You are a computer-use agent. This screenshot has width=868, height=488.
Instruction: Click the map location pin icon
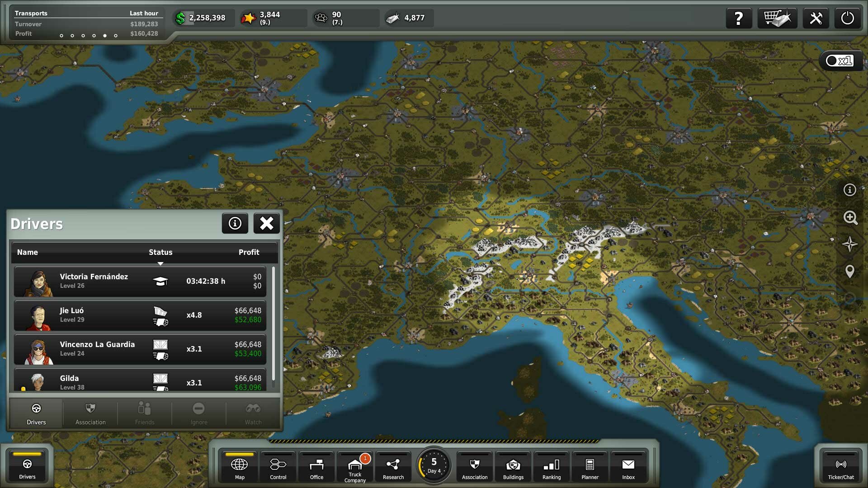[x=850, y=271]
